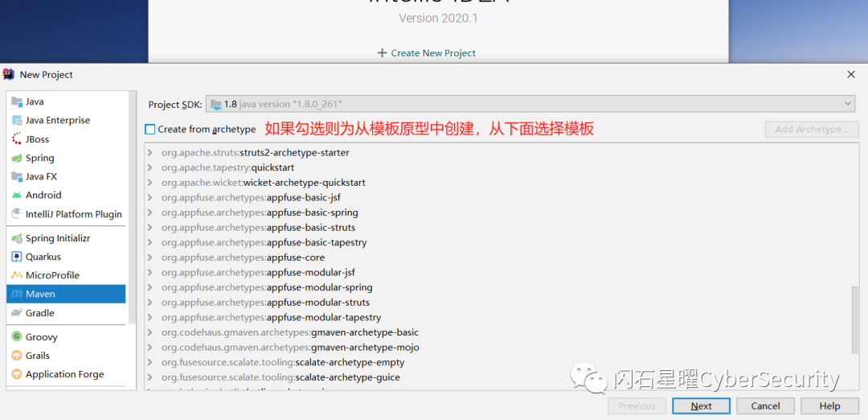
Task: Select Java Enterprise project type
Action: (x=66, y=120)
